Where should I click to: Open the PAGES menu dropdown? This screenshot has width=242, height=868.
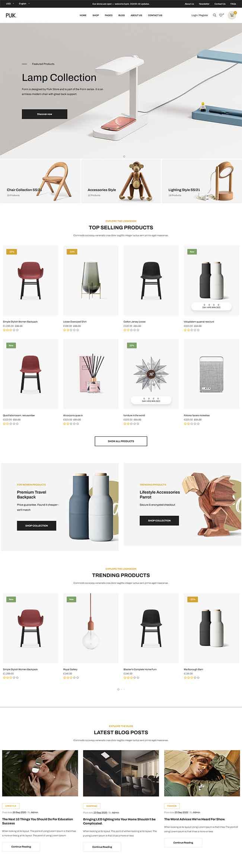[x=109, y=15]
